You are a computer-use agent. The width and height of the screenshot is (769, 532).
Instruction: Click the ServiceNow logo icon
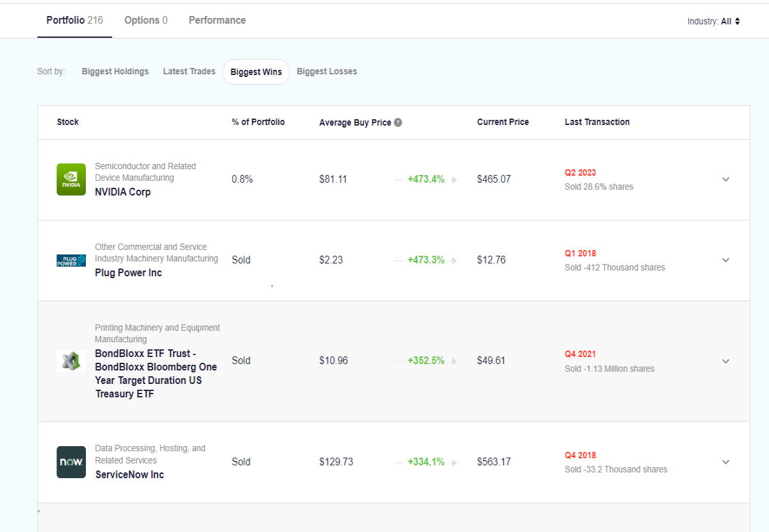(71, 462)
